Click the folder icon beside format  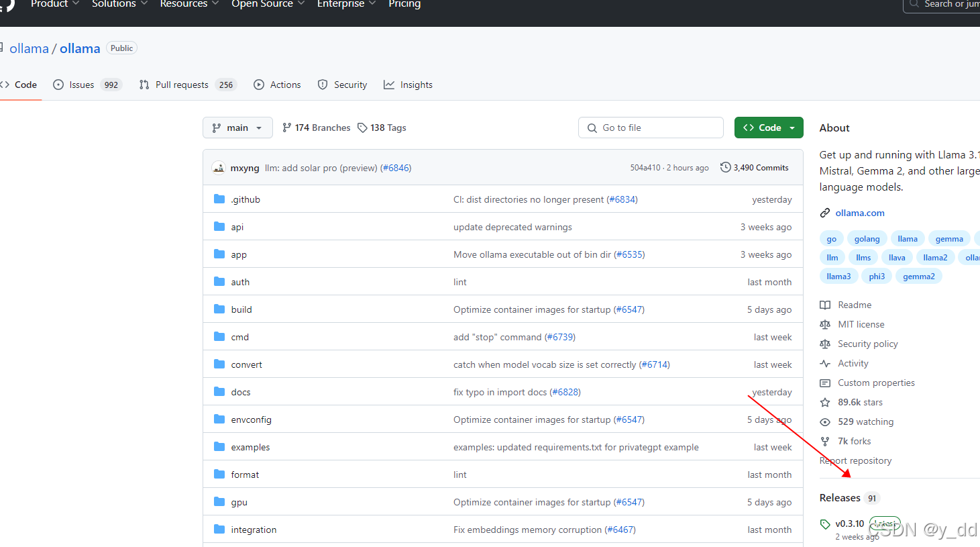219,474
